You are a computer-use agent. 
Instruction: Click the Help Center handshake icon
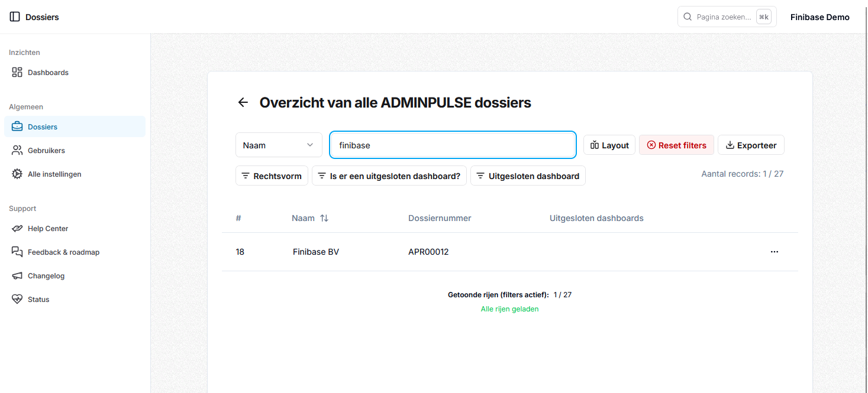click(x=17, y=228)
